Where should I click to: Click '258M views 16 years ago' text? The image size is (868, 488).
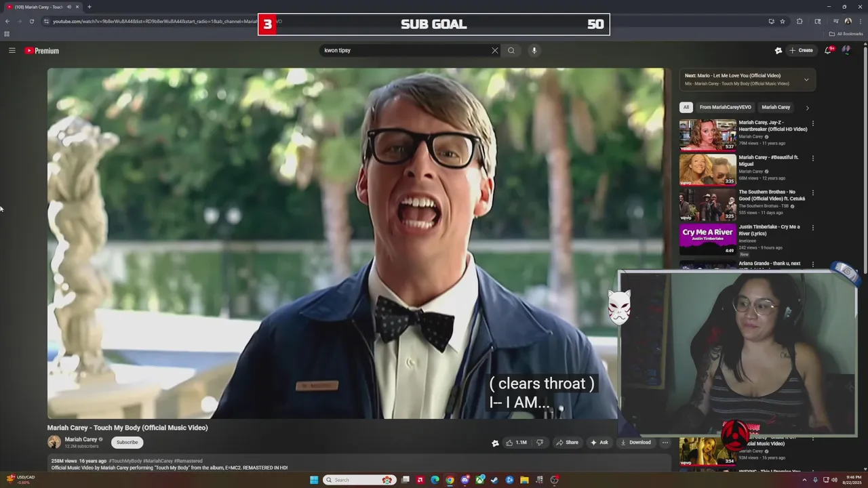click(78, 461)
